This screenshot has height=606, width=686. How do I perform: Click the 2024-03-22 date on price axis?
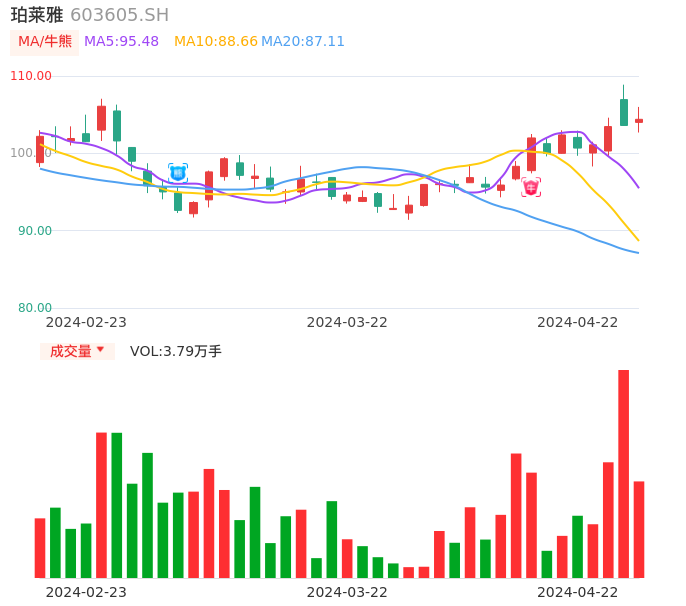point(347,322)
